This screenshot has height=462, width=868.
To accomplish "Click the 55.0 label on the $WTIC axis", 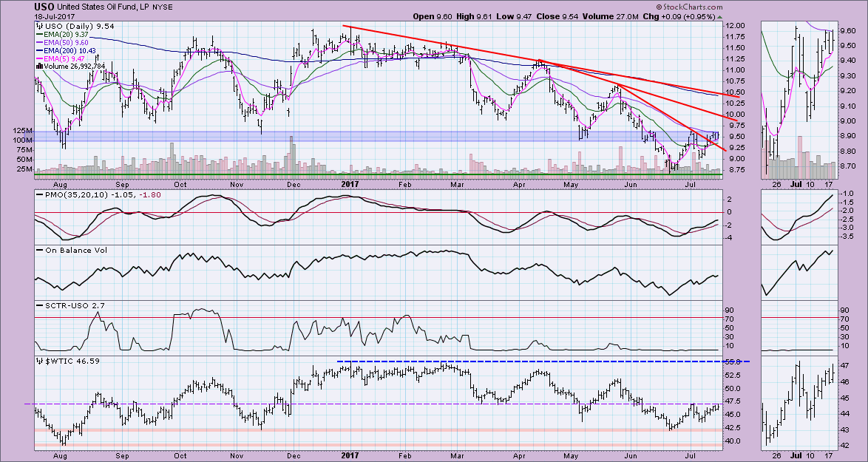I will point(733,361).
